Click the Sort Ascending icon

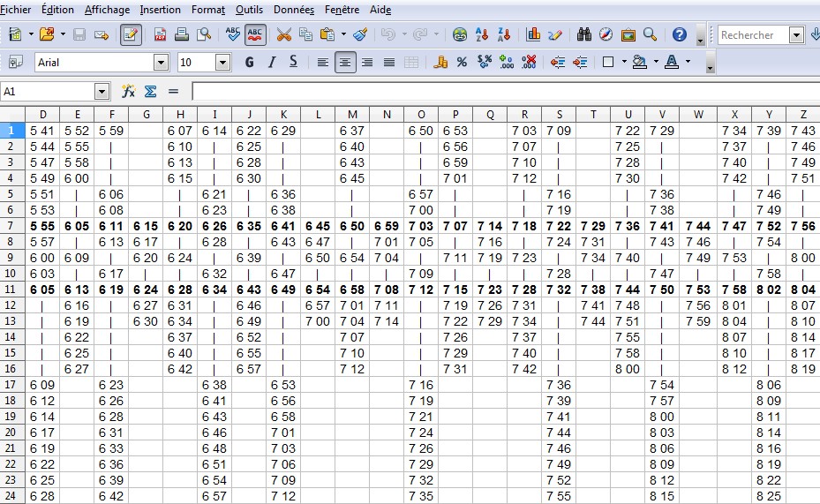tap(482, 35)
